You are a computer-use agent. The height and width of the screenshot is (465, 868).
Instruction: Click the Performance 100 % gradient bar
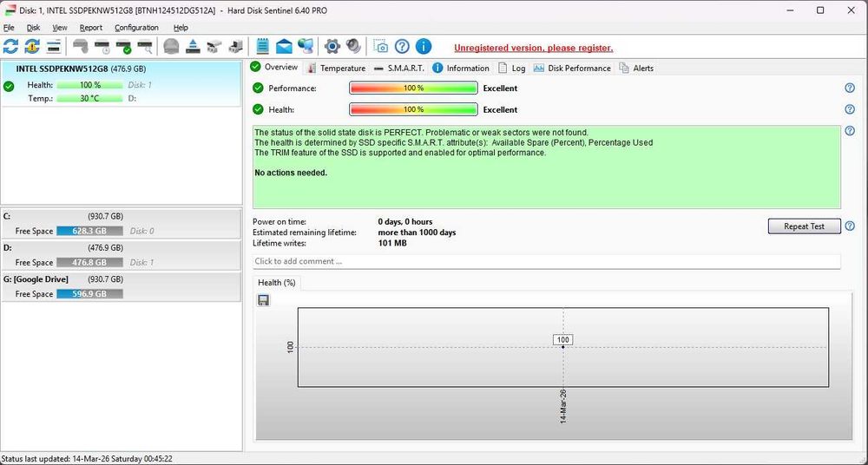(x=413, y=88)
